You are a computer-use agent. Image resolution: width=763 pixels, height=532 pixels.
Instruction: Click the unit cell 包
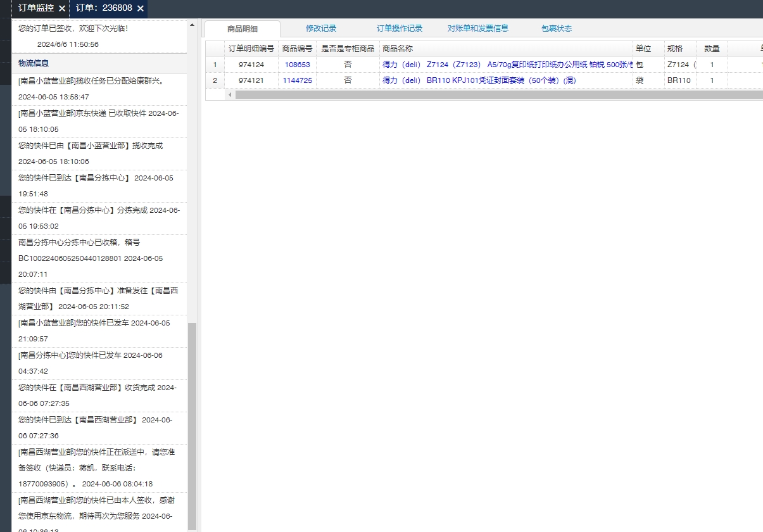[649, 65]
